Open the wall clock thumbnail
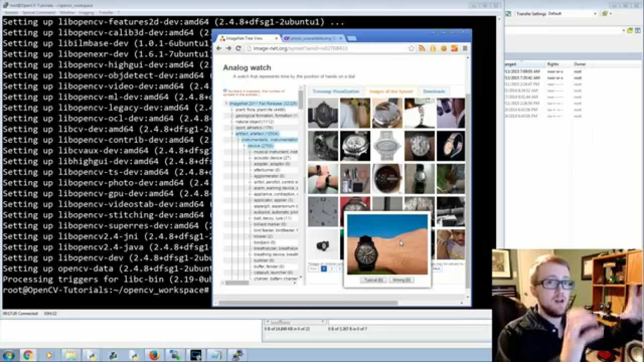 point(323,212)
